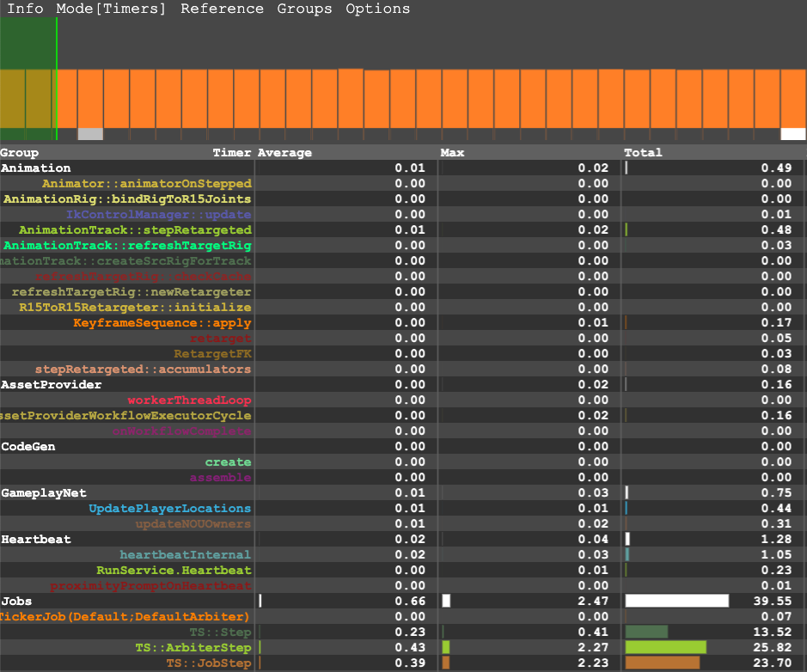Click the refreshTargetRig::newRetargeter timer
The width and height of the screenshot is (807, 672).
131,292
